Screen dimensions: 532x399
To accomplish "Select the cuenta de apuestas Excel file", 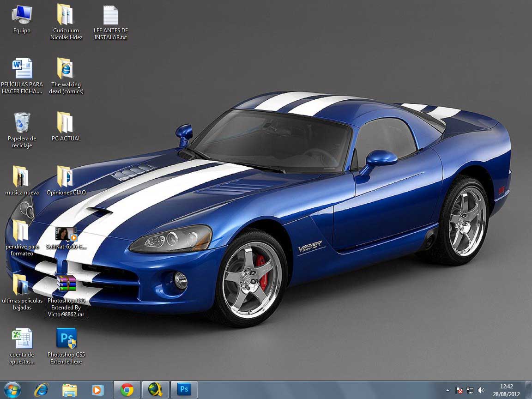I will pos(22,339).
